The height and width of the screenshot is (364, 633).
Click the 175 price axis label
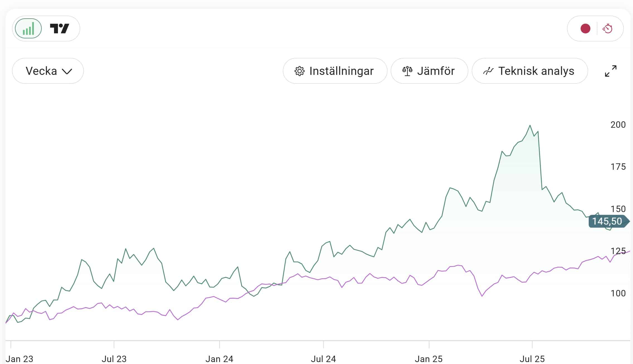click(618, 167)
